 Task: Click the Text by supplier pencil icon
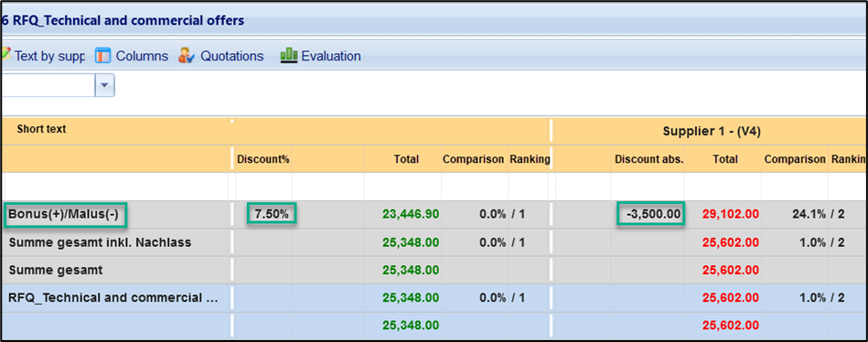point(5,54)
